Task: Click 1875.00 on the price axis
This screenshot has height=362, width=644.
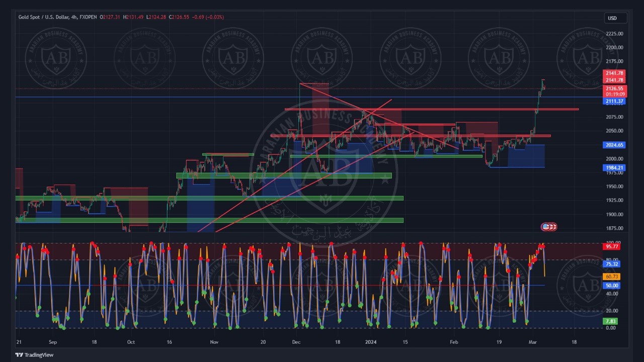Action: (615, 228)
